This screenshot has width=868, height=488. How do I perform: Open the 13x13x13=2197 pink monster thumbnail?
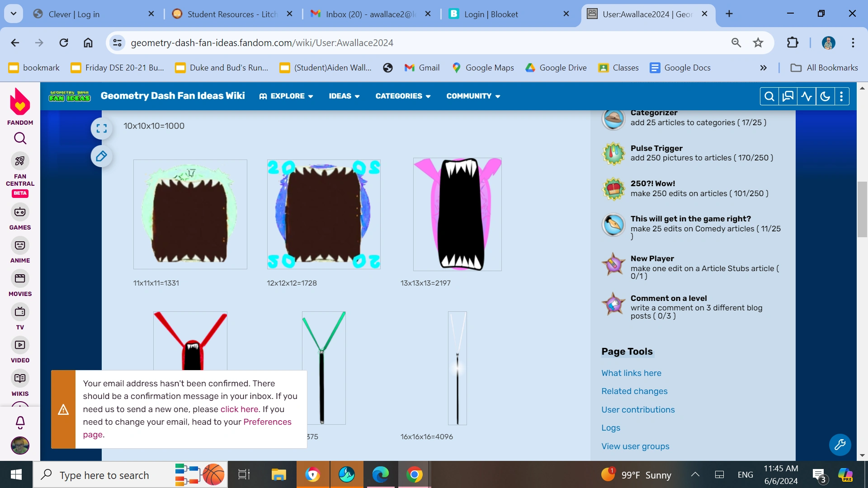pyautogui.click(x=457, y=214)
